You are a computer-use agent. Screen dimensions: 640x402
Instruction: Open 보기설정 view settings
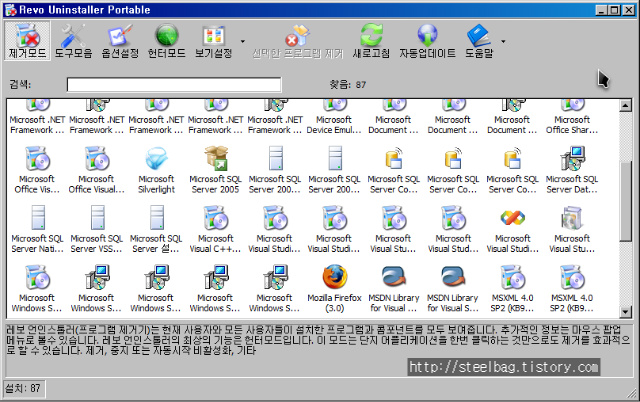click(x=213, y=41)
